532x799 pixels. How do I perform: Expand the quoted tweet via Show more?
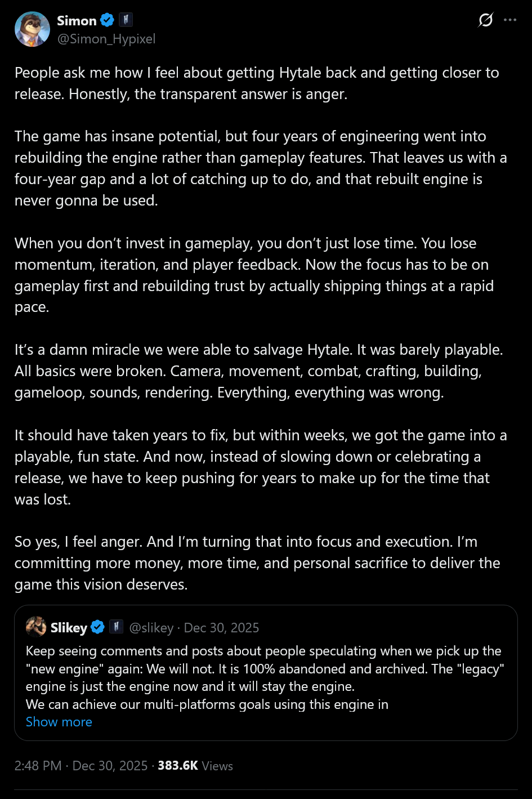tap(59, 721)
